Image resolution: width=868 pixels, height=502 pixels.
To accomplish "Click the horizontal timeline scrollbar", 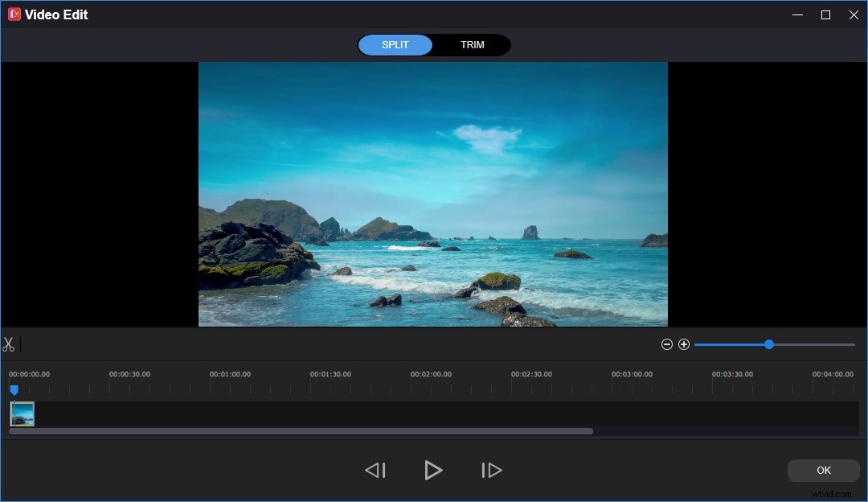I will pos(301,430).
